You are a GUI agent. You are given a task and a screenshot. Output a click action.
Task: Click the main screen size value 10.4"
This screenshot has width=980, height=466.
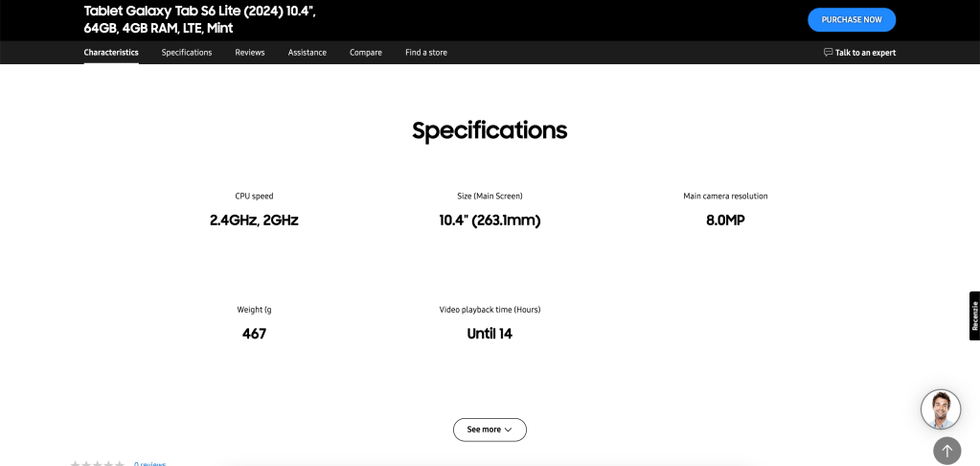tap(490, 221)
